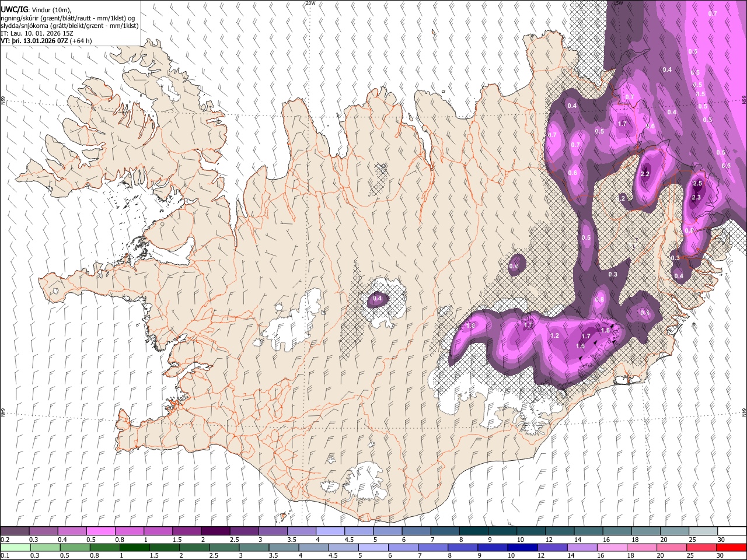Select snow legend swatch between 0.5 and 0.8
This screenshot has width=747, height=560.
click(100, 531)
